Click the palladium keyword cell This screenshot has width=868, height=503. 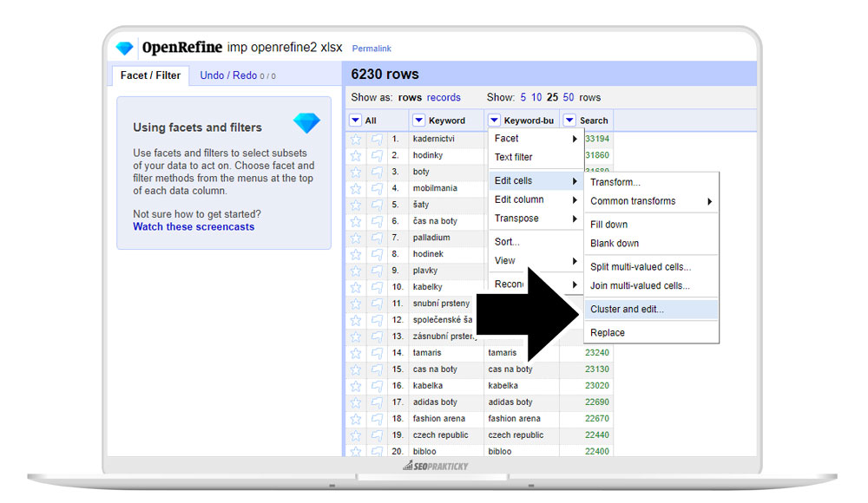tap(431, 238)
